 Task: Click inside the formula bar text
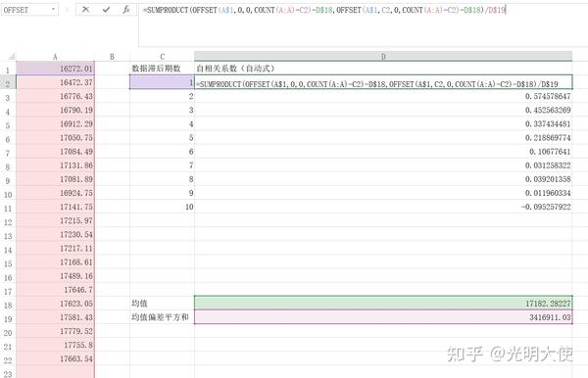324,10
